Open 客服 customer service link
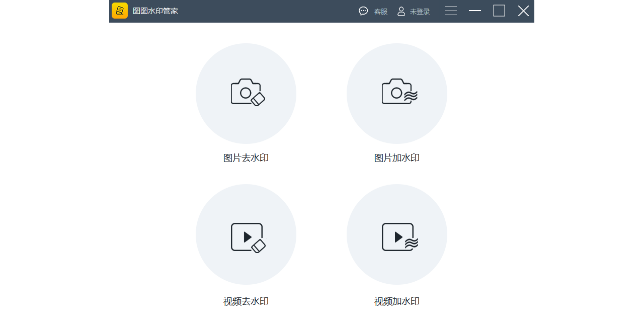 [381, 12]
